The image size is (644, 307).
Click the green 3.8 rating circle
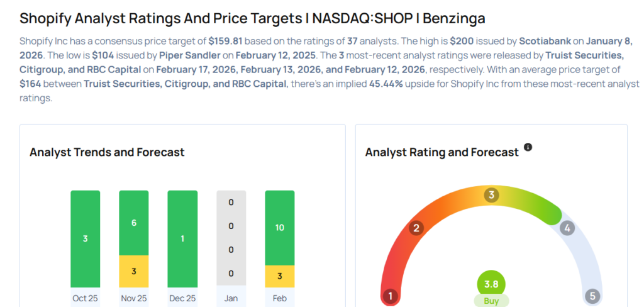coord(491,283)
